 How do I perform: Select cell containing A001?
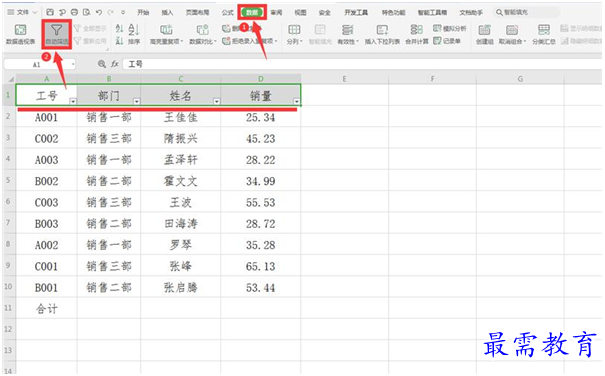(x=46, y=117)
